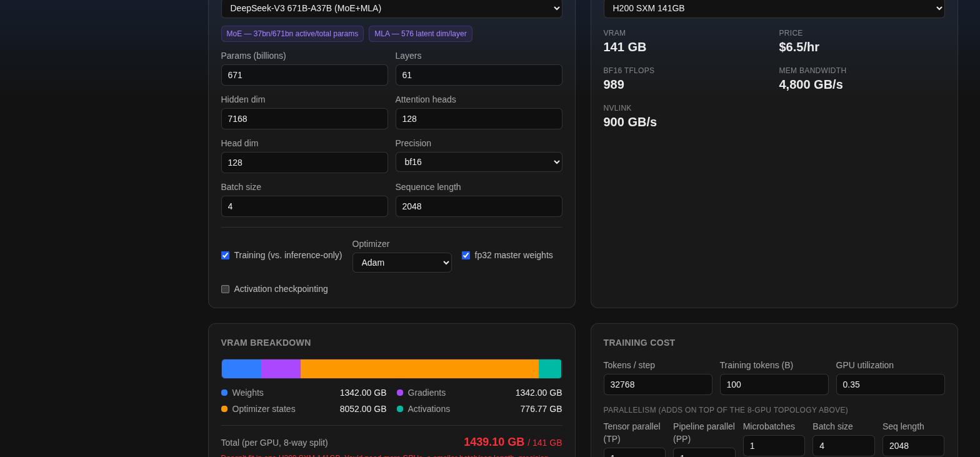Click the GPU utilization field

[x=890, y=384]
